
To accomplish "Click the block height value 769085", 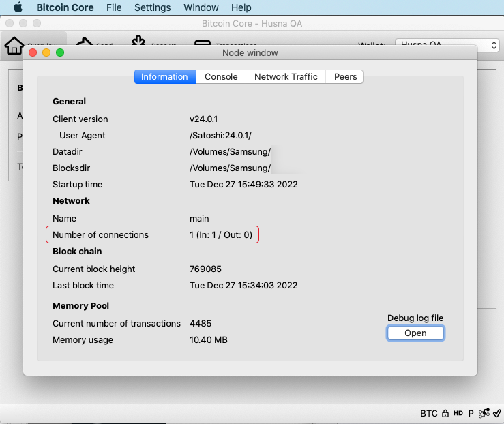I will point(205,269).
